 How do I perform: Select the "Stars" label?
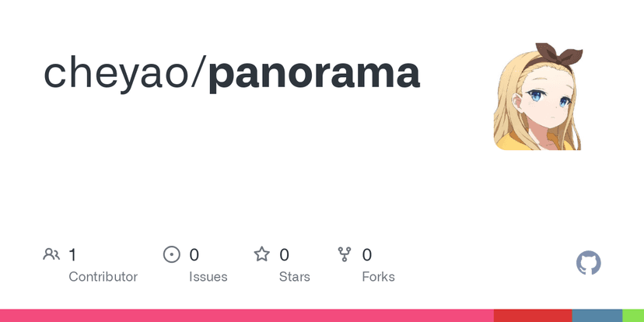[x=295, y=277]
